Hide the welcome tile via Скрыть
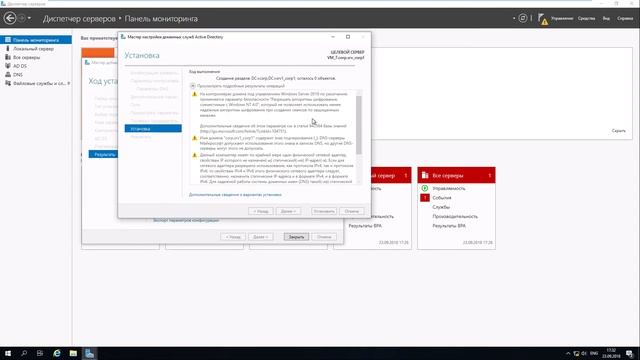This screenshot has height=360, width=640. click(x=618, y=131)
